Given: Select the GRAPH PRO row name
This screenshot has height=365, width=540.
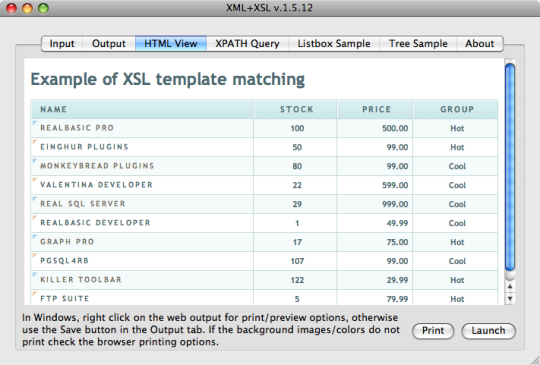Looking at the screenshot, I should coord(67,241).
